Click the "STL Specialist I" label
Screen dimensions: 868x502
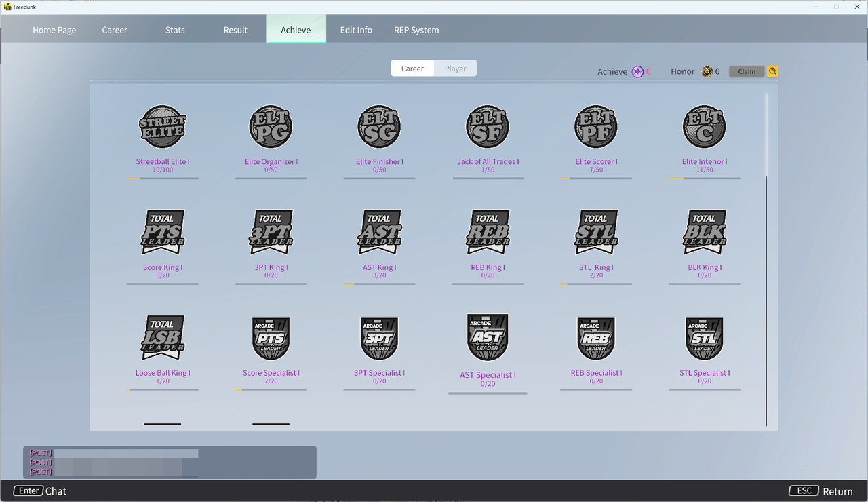(x=705, y=374)
